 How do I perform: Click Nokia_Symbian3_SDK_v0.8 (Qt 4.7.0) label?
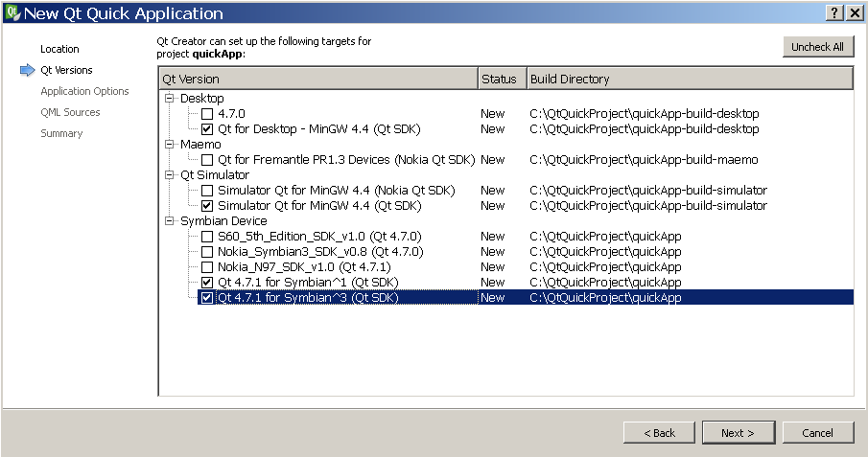point(320,252)
